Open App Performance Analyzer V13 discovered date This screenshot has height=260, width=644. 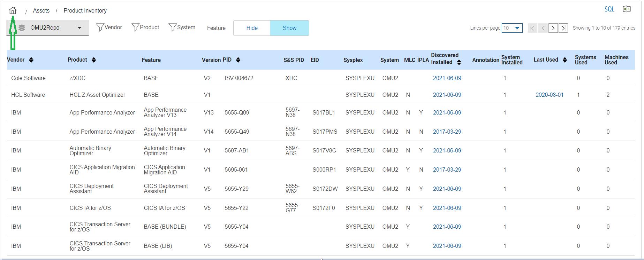447,112
